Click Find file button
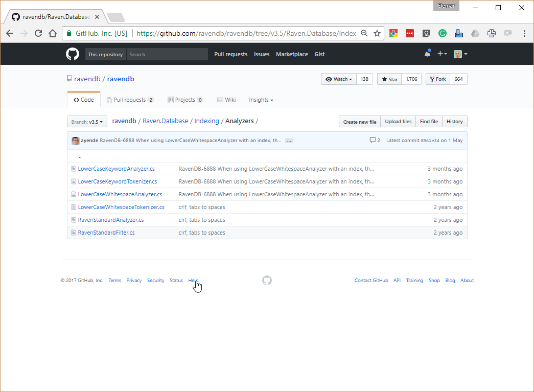Viewport: 534px width, 392px height. coord(429,122)
